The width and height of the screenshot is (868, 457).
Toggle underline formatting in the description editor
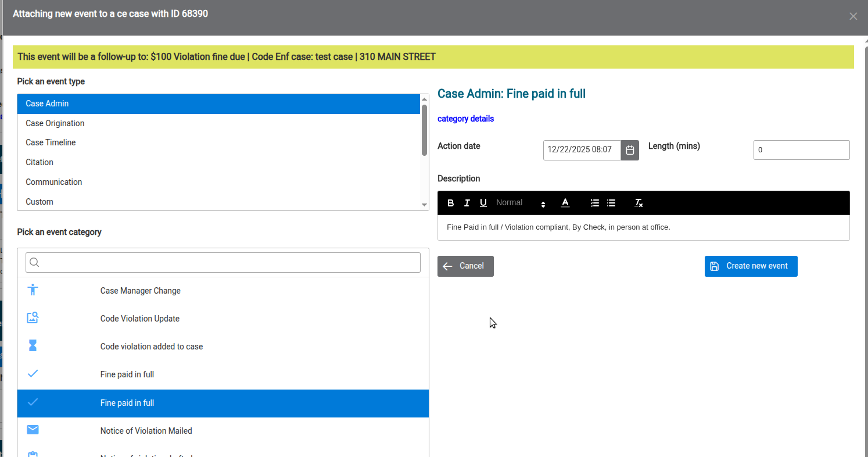pyautogui.click(x=483, y=203)
